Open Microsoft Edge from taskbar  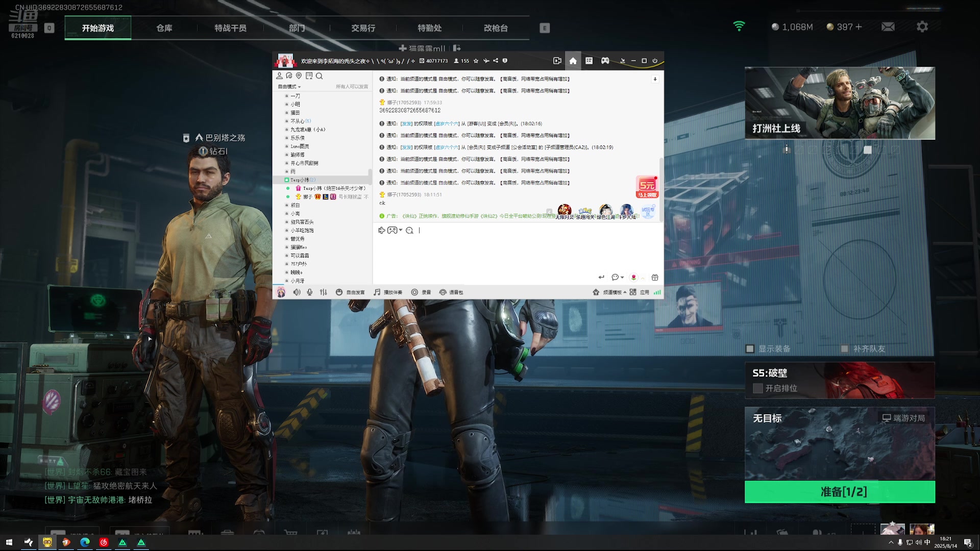tap(85, 542)
